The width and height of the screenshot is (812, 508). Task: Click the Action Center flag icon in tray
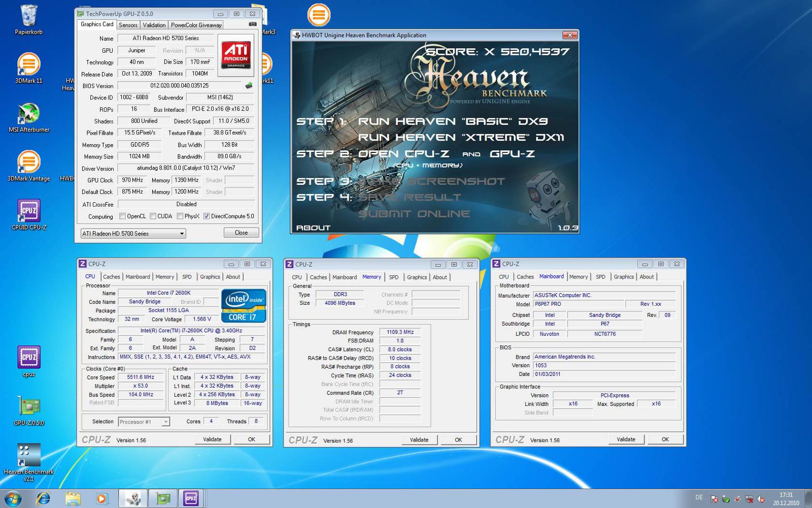tap(714, 499)
